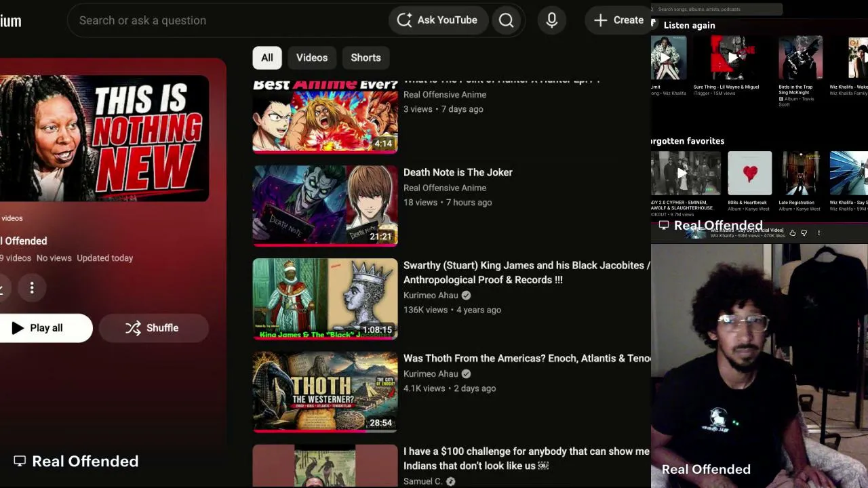Open the $100 challenge video thumbnail
Screen dimensions: 868x488
(x=325, y=466)
